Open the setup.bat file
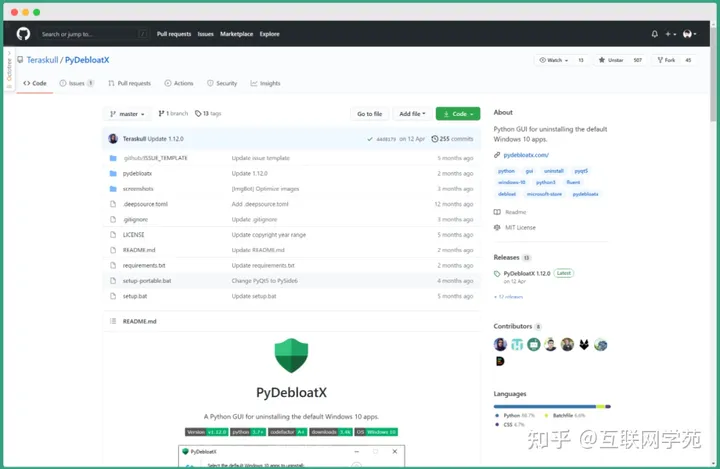Screen dimensions: 720x469 135,296
